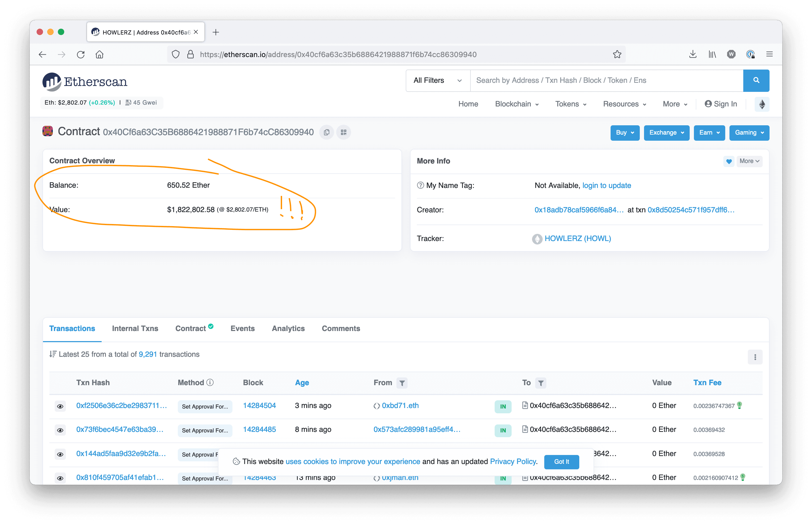Dismiss cookie notice with Got It
This screenshot has height=524, width=812.
pos(562,462)
